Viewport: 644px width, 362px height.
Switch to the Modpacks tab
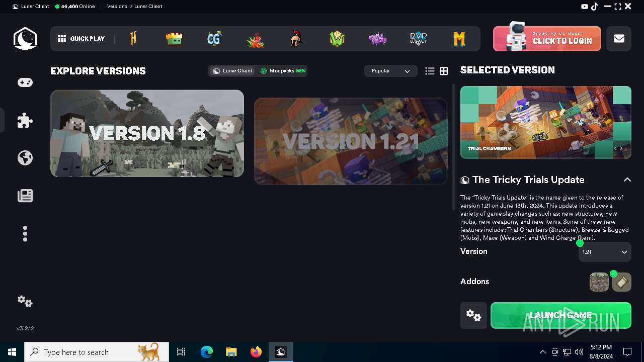[283, 71]
